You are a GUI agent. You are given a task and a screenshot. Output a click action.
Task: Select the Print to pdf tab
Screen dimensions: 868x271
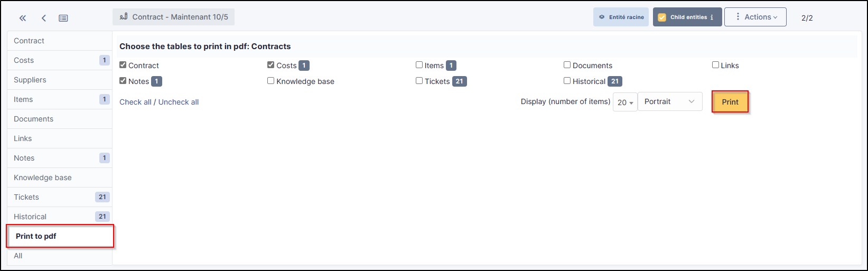36,236
